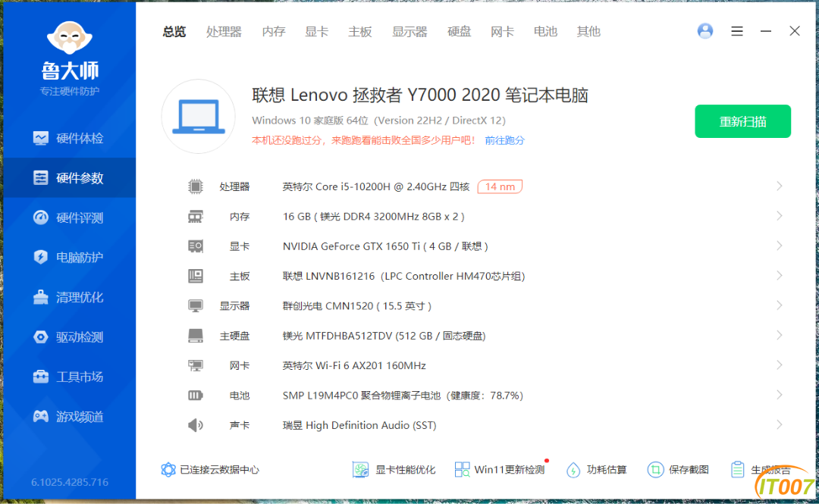Switch to the 网卡 tab
This screenshot has height=504, width=819.
coord(503,32)
